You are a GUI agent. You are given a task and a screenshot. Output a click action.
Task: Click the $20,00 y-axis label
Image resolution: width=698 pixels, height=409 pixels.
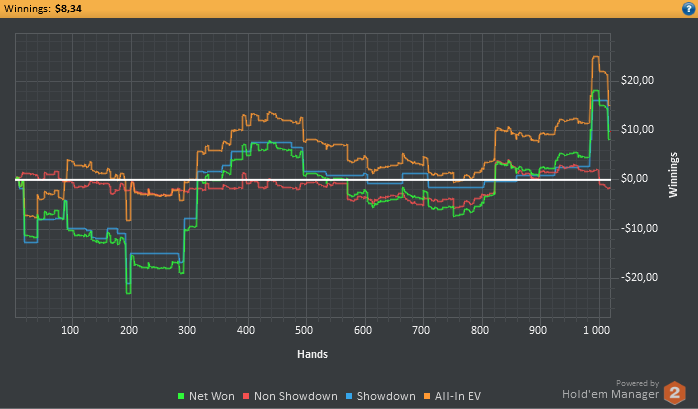pos(637,81)
